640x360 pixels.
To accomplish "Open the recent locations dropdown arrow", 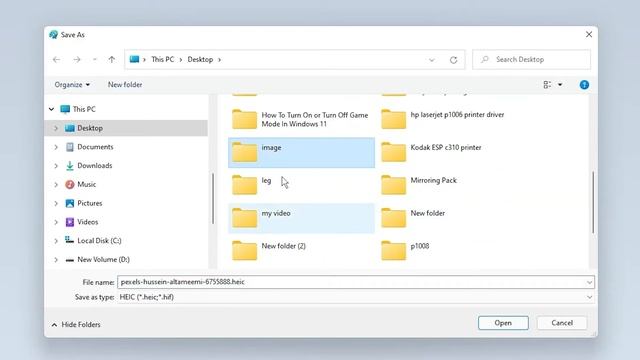I will coord(94,60).
